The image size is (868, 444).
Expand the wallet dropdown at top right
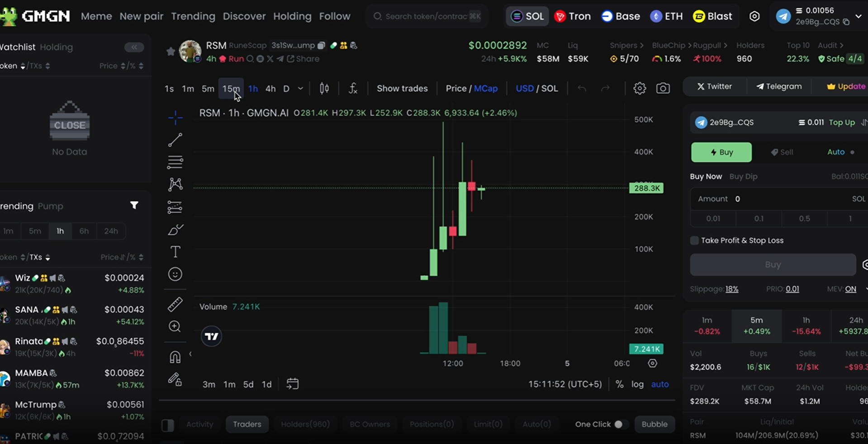(859, 17)
